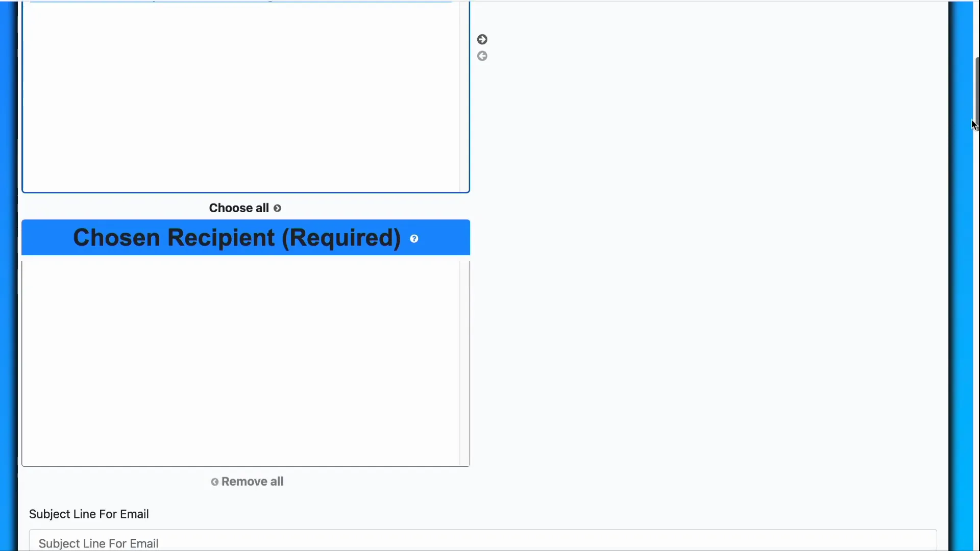This screenshot has width=980, height=551.
Task: Select the right-pointing chevron after Choose all
Action: pos(278,208)
